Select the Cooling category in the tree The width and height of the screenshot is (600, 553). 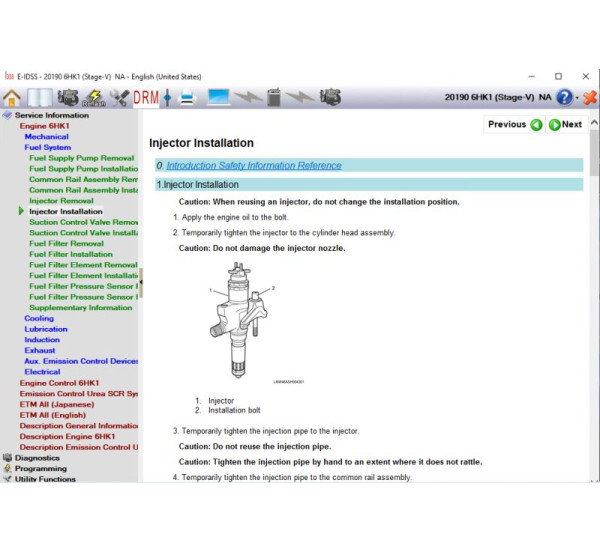pos(39,318)
